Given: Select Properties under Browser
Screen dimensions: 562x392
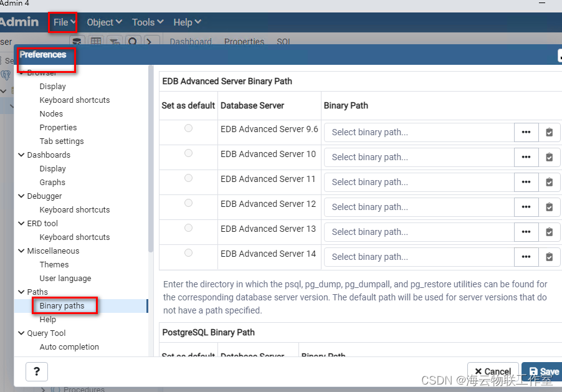Looking at the screenshot, I should [58, 127].
